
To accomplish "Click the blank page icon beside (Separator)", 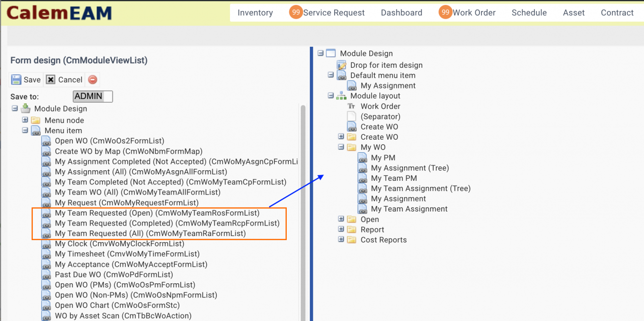I will coord(352,117).
